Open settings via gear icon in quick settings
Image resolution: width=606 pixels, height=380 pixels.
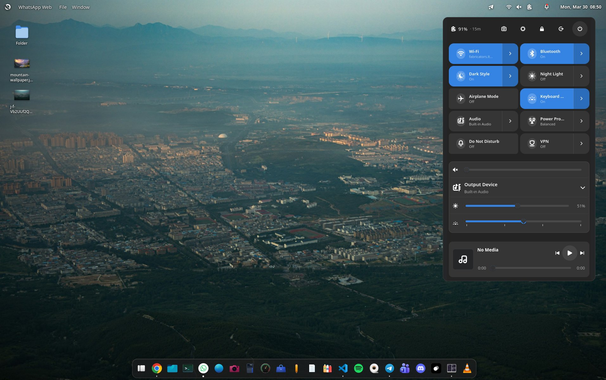click(x=523, y=29)
